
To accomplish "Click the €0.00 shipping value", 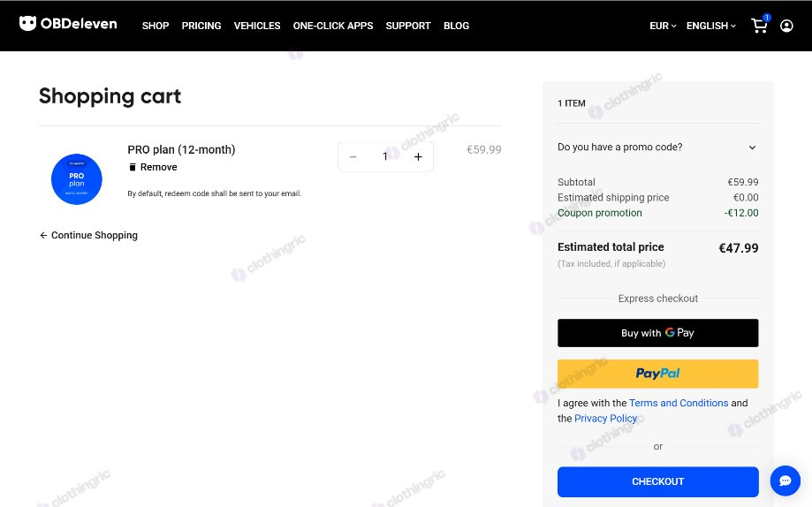I will pyautogui.click(x=746, y=197).
